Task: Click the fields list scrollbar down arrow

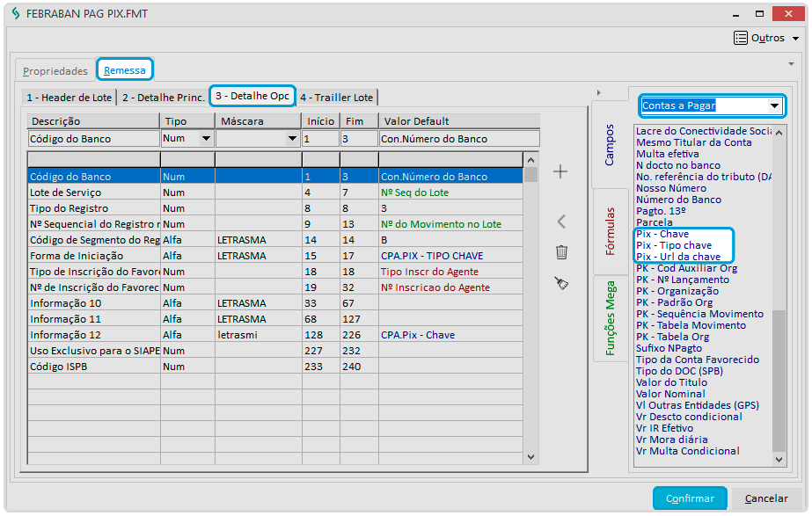Action: pyautogui.click(x=779, y=459)
